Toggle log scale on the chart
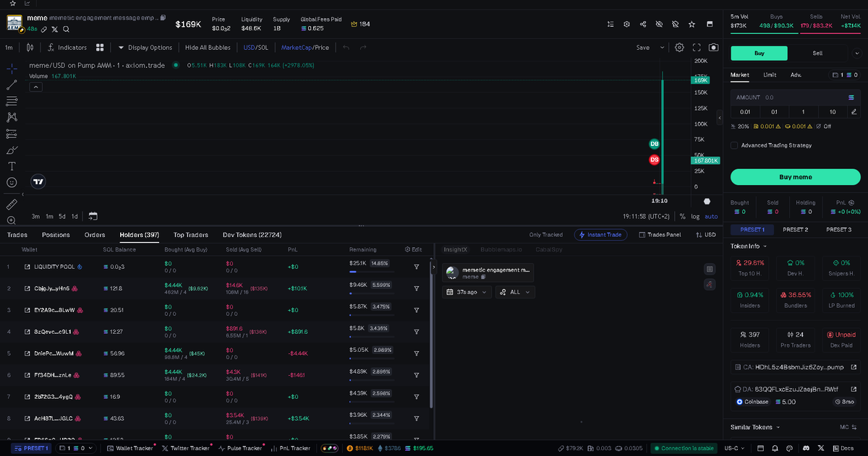Image resolution: width=868 pixels, height=456 pixels. 695,216
